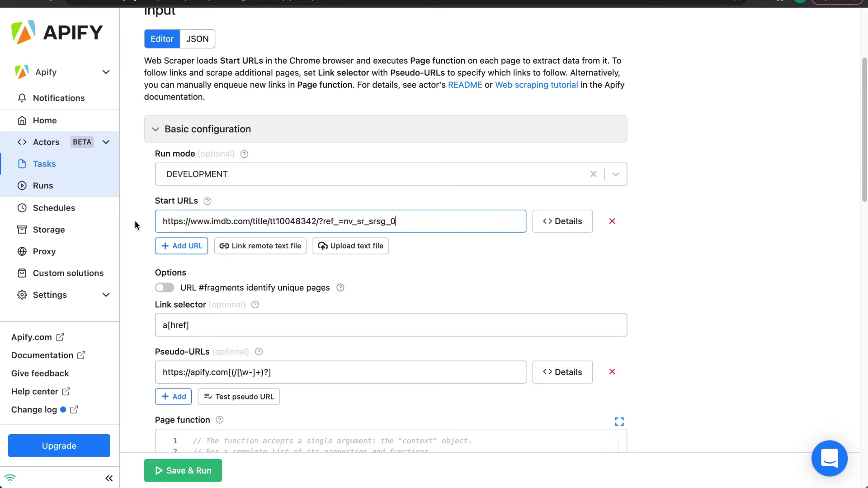Open Proxy globe icon in sidebar

click(x=22, y=251)
